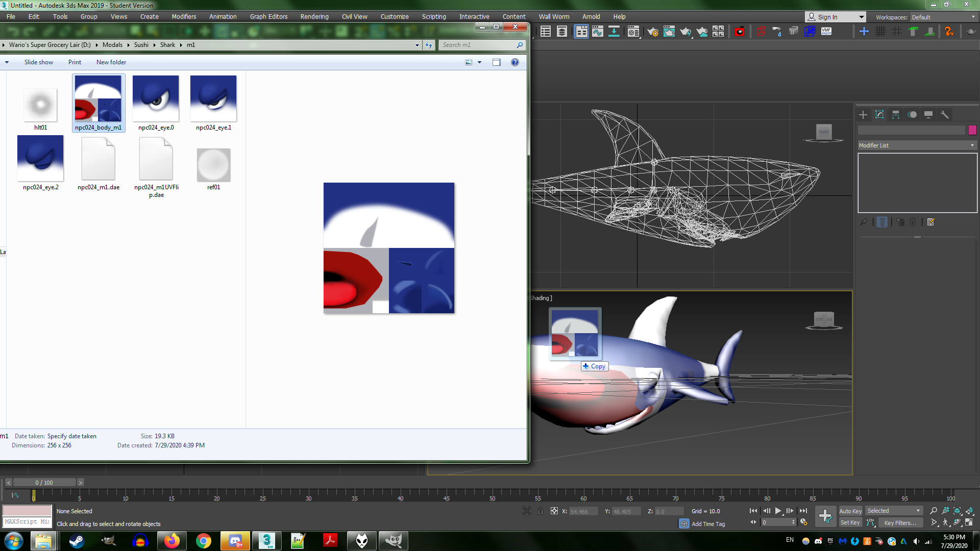Image resolution: width=980 pixels, height=551 pixels.
Task: Open the Layer Explorer icon
Action: [562, 32]
